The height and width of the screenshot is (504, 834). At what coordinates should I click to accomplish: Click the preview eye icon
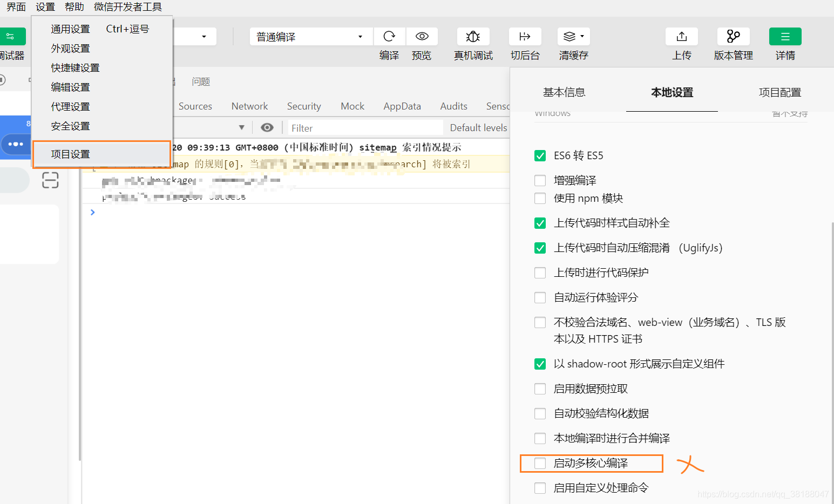pos(422,36)
